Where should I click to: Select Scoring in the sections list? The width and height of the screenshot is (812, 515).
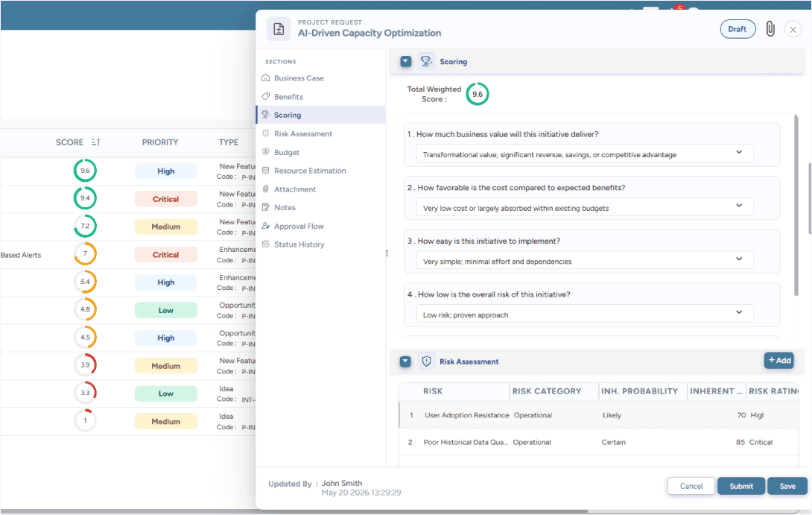321,115
